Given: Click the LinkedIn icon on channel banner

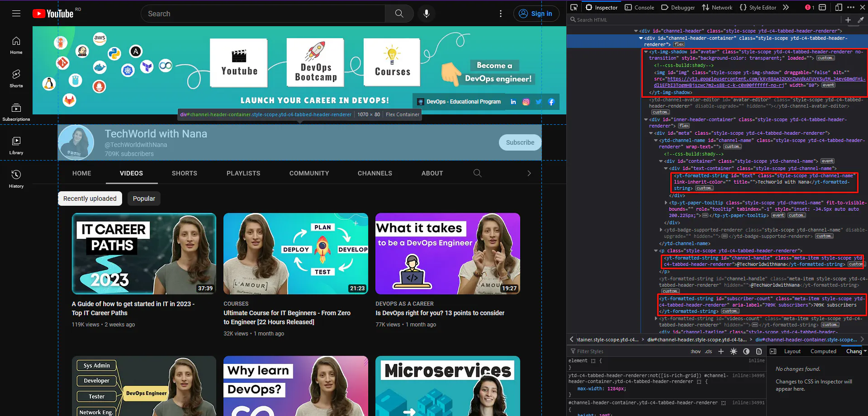Looking at the screenshot, I should tap(513, 102).
